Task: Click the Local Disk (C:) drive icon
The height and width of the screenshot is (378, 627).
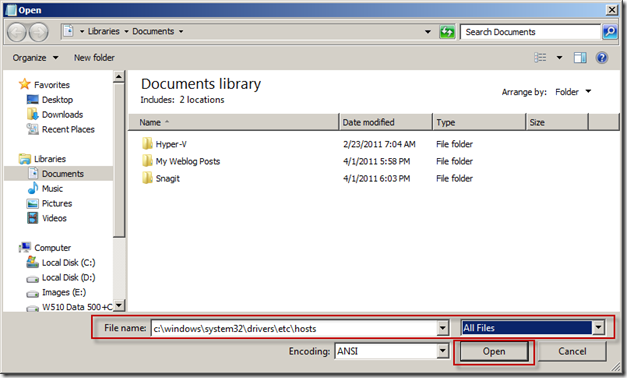Action: 32,262
